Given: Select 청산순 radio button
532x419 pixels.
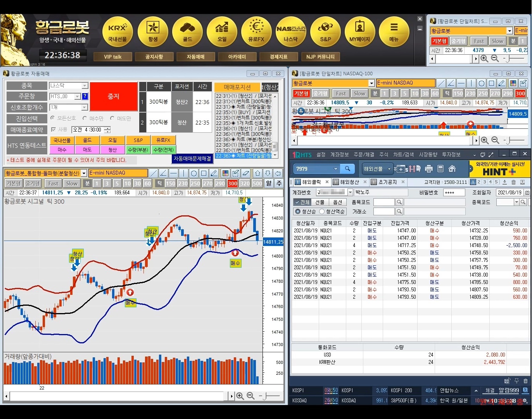Looking at the screenshot, I should [298, 211].
